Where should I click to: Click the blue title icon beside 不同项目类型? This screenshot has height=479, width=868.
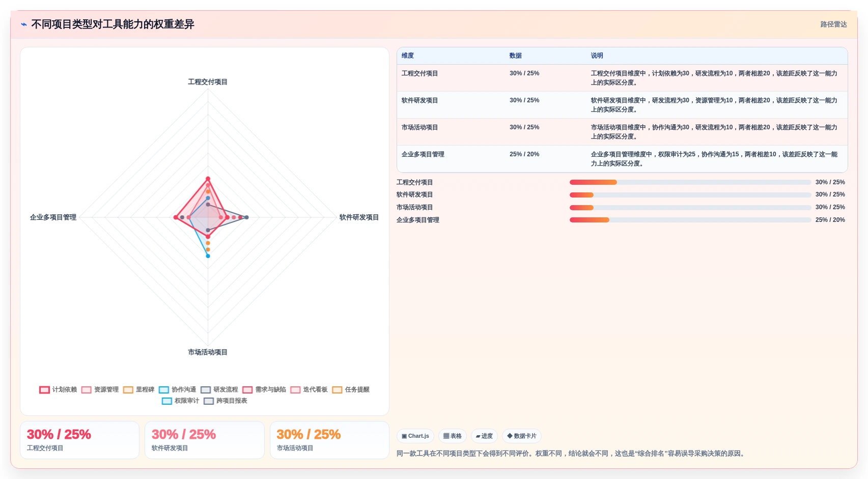tap(24, 24)
